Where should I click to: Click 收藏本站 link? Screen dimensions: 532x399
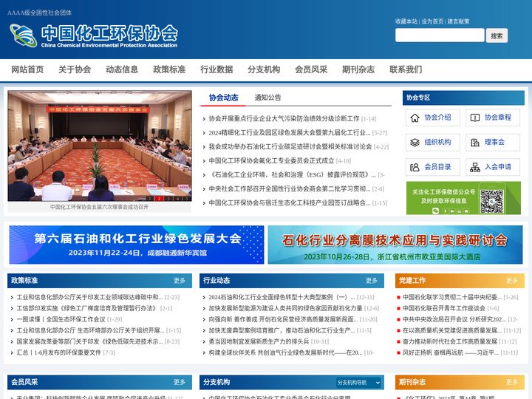406,21
